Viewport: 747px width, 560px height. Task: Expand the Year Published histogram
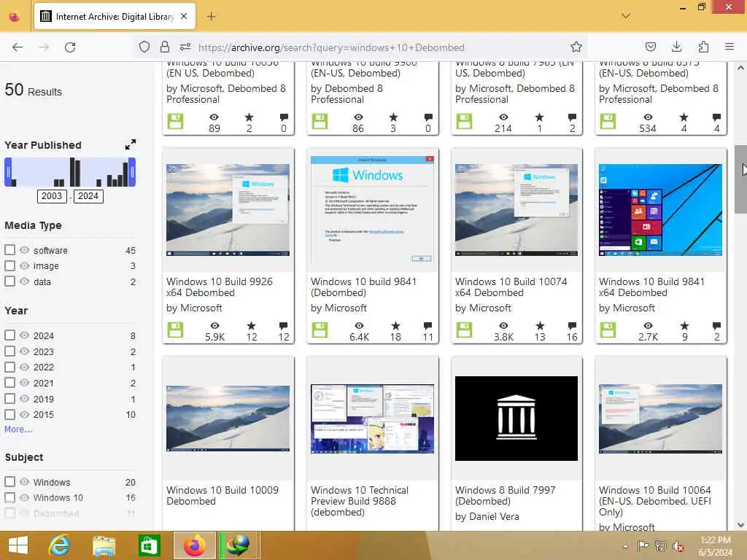tap(130, 144)
